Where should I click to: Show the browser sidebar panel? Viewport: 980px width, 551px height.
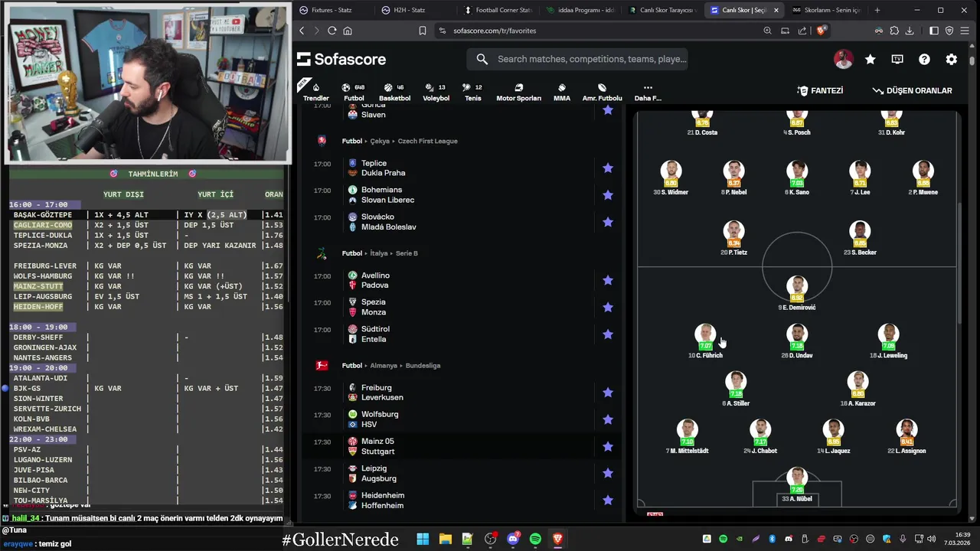coord(934,31)
